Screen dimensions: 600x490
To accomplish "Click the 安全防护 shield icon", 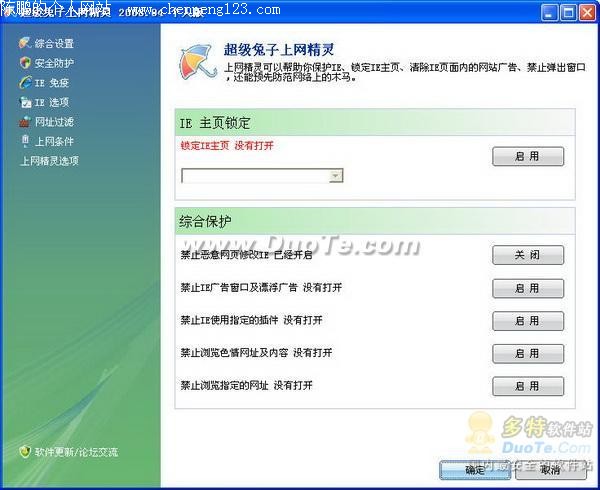I will coord(25,63).
